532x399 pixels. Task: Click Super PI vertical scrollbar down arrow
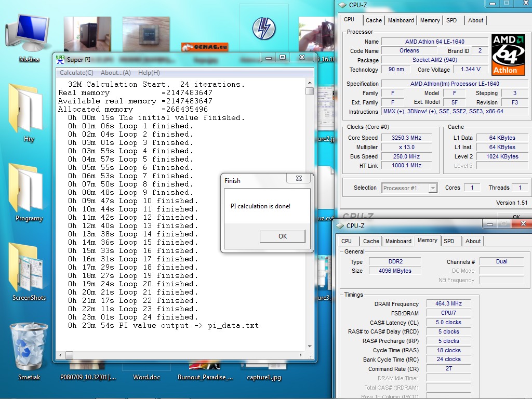coord(310,347)
